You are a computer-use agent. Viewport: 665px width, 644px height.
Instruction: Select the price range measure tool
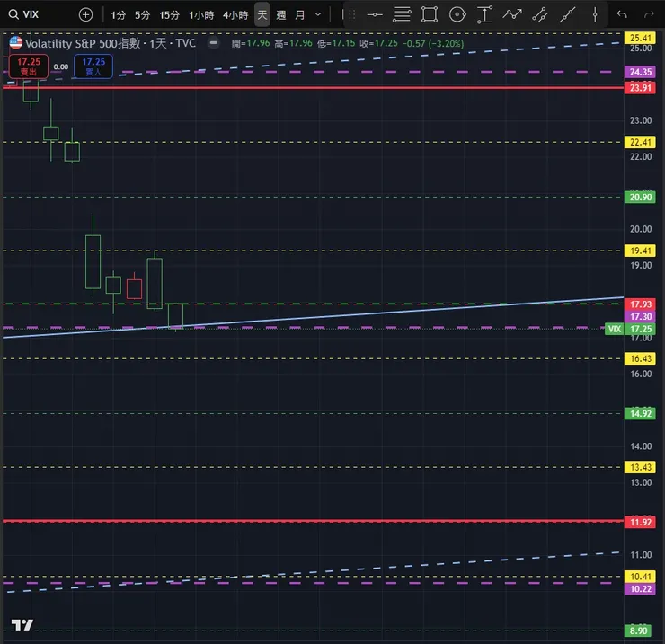coord(484,14)
